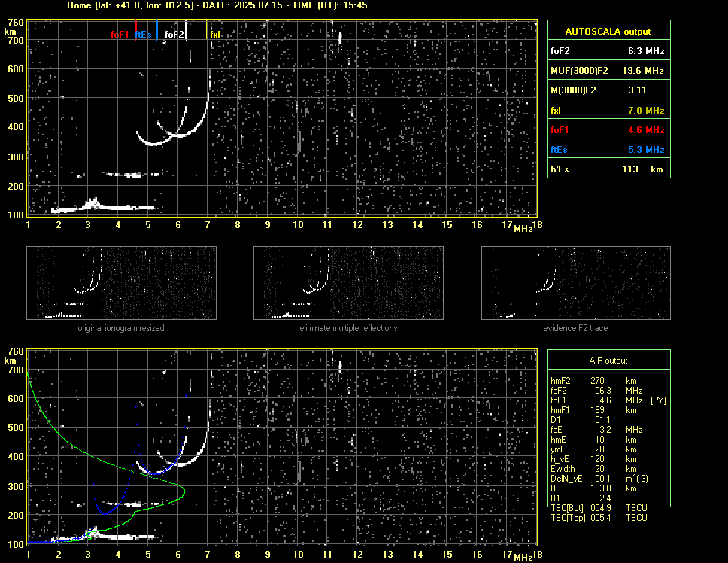Click the hmF1 value "199" in AIP output
Screen dimensions: 728x563
tap(597, 410)
